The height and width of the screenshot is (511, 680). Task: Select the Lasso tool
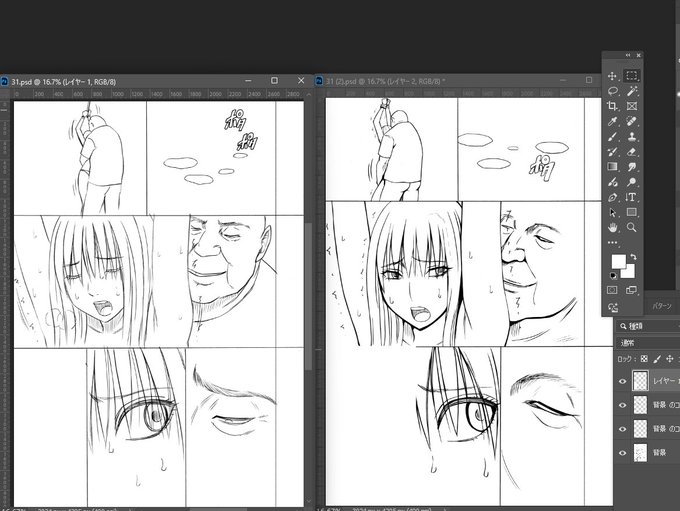point(612,91)
